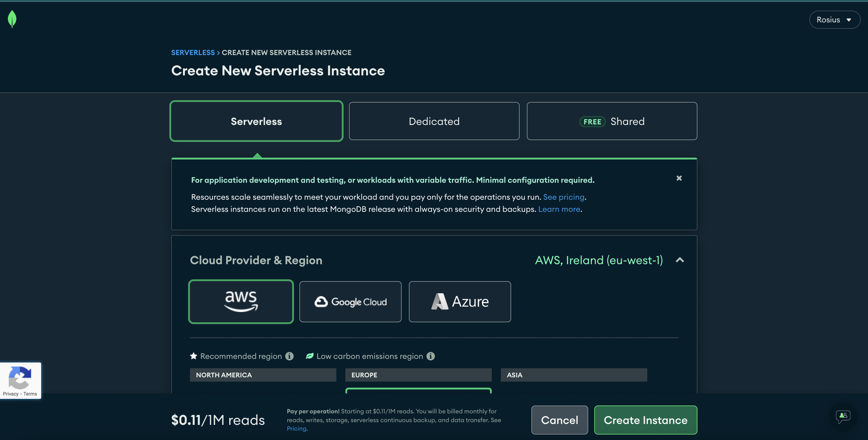Viewport: 868px width, 440px height.
Task: Open the See pricing link
Action: pyautogui.click(x=564, y=197)
